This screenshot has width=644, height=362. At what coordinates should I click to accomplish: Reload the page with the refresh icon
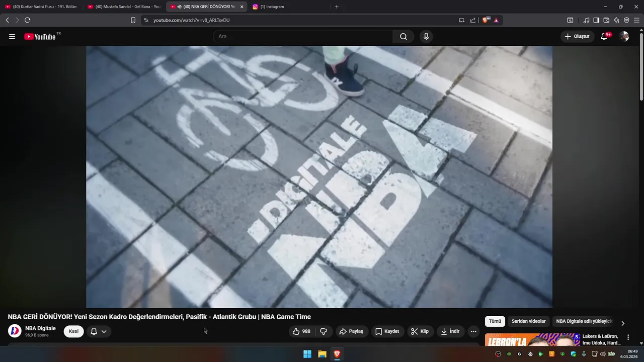[27, 20]
